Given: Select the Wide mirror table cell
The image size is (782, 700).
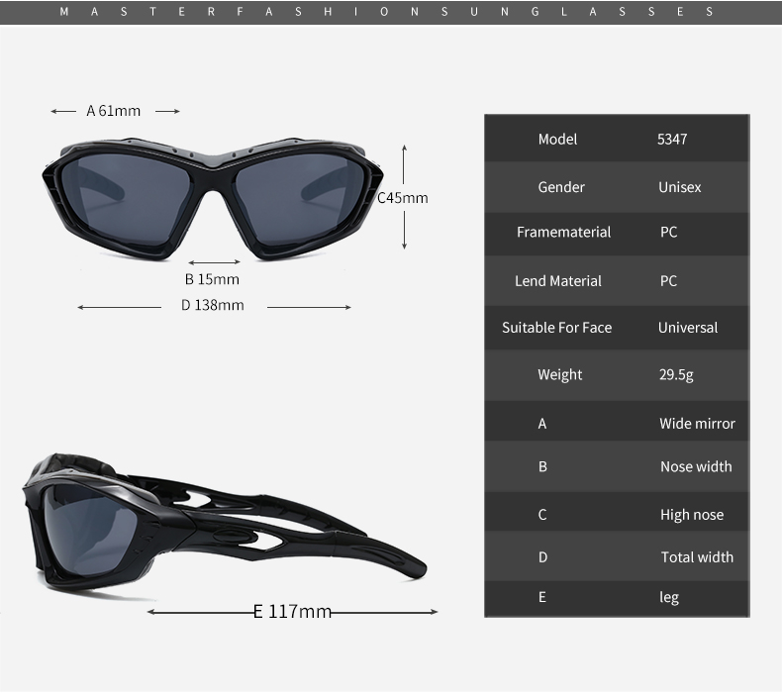Looking at the screenshot, I should coord(697,424).
